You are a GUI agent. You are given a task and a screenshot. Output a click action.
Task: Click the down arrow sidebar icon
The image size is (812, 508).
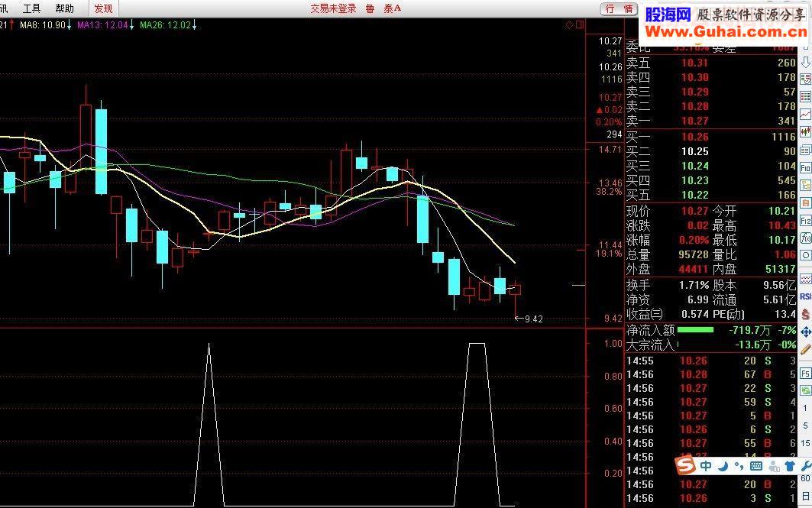806,62
